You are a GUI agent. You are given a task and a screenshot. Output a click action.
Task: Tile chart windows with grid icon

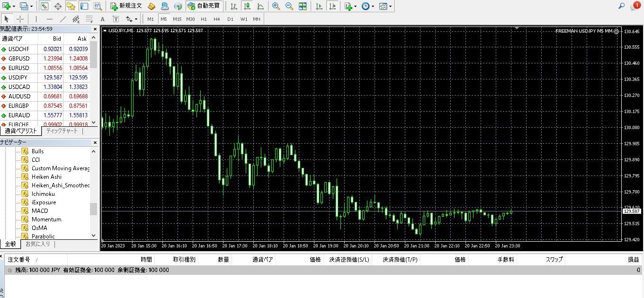pos(302,6)
